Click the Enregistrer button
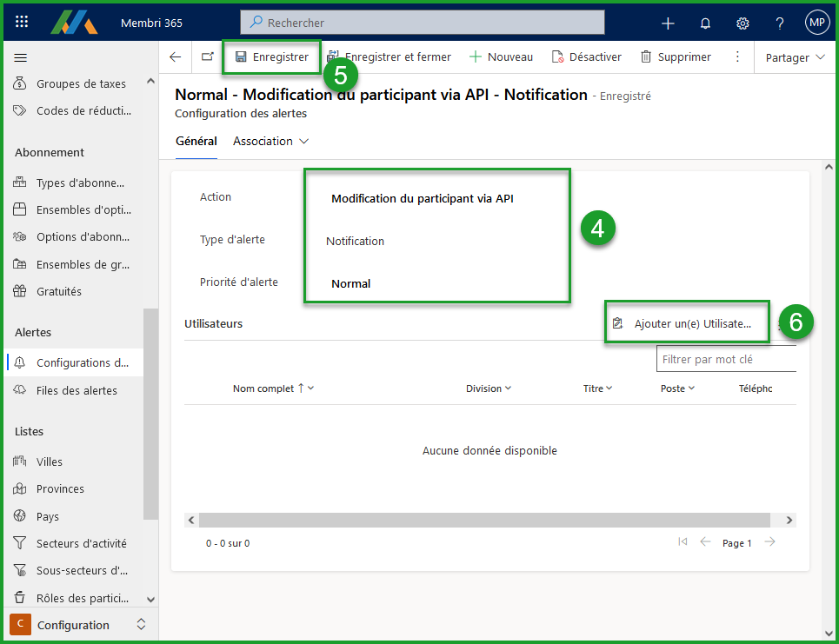 [x=271, y=57]
